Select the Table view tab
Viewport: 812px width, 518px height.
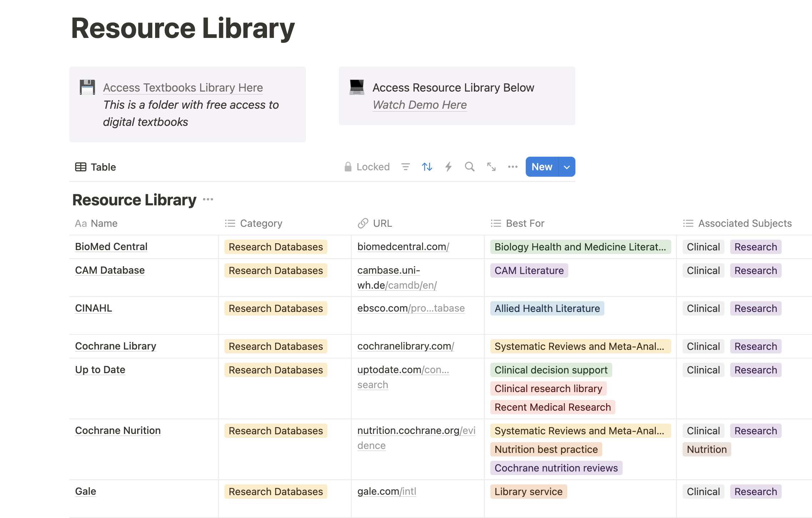(96, 167)
